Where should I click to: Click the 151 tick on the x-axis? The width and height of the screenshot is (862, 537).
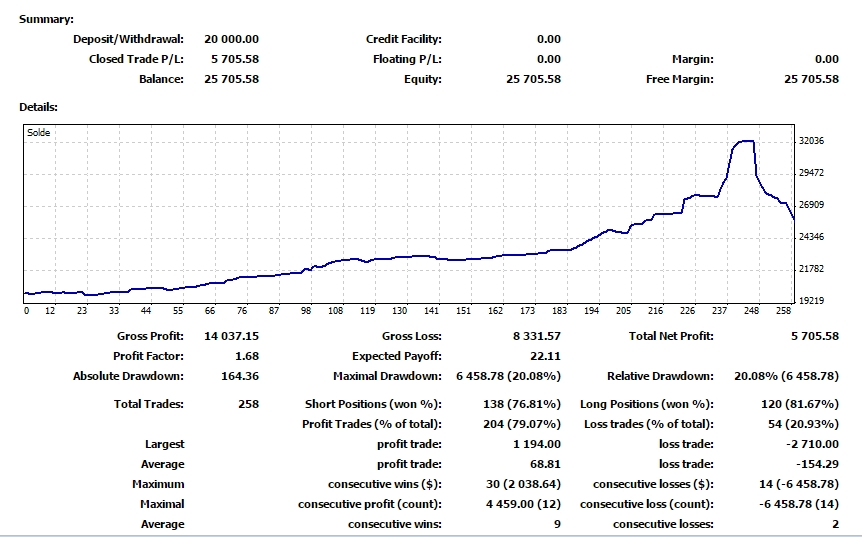point(463,311)
